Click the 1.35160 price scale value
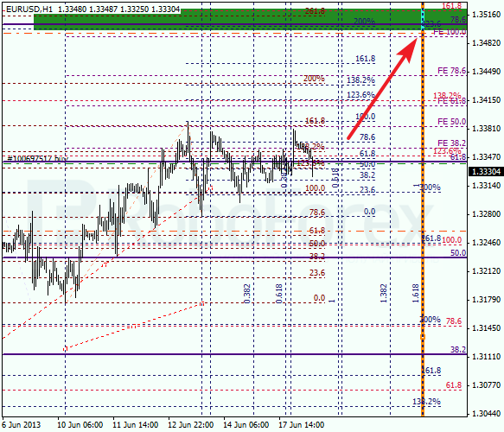The height and width of the screenshot is (432, 504). (x=487, y=15)
